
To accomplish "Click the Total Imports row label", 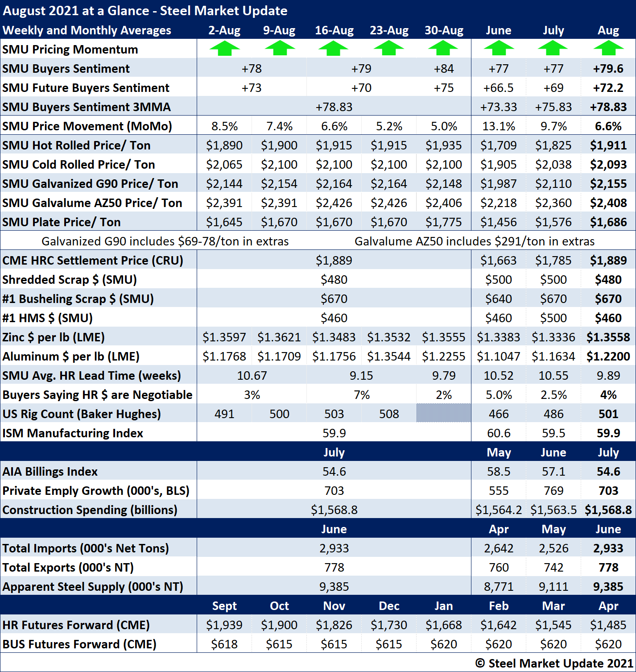I will [86, 548].
